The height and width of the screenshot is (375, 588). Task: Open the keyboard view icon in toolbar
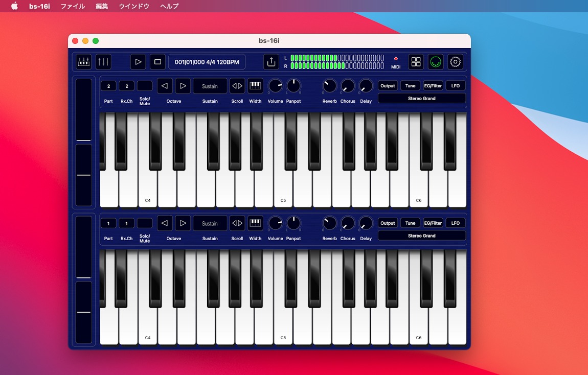coord(84,62)
